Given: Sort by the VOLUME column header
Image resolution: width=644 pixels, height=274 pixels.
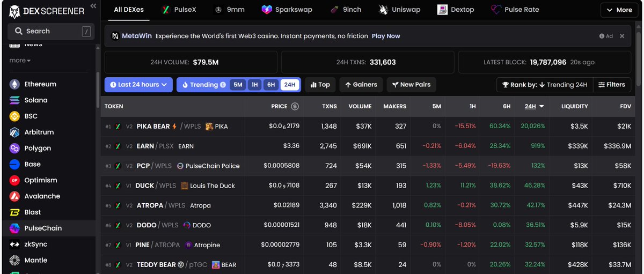Looking at the screenshot, I should point(360,106).
